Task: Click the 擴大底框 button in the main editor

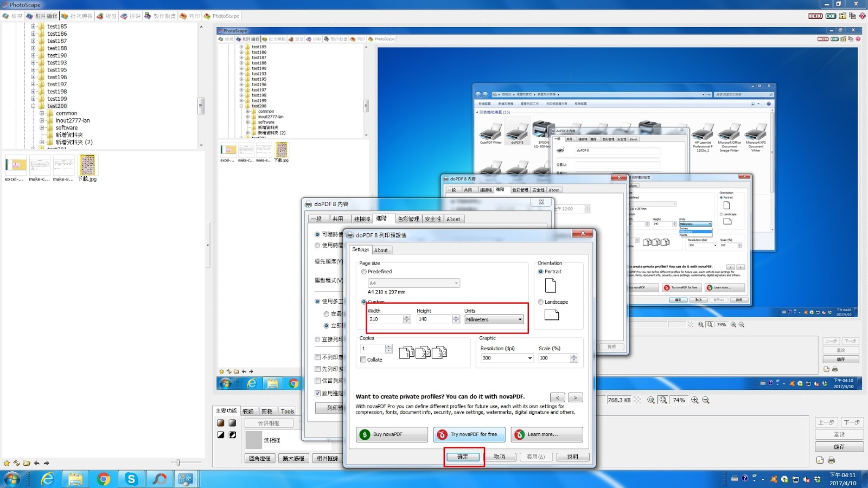Action: click(x=293, y=458)
